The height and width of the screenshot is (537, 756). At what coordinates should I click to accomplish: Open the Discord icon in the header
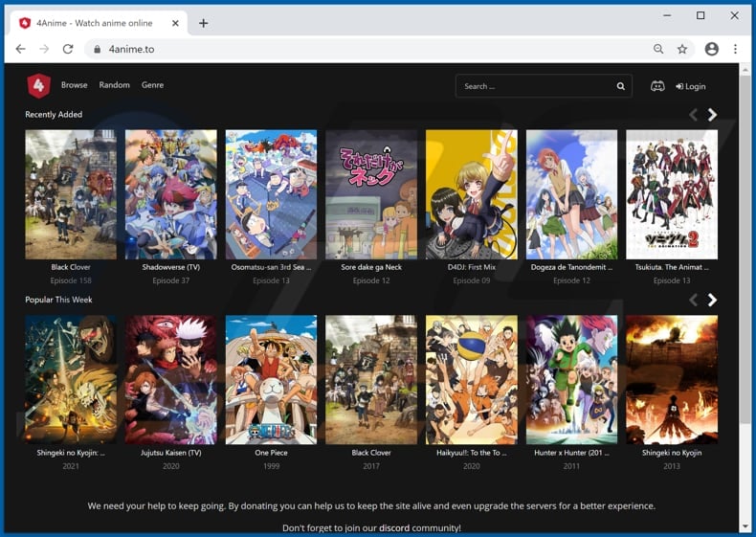657,86
